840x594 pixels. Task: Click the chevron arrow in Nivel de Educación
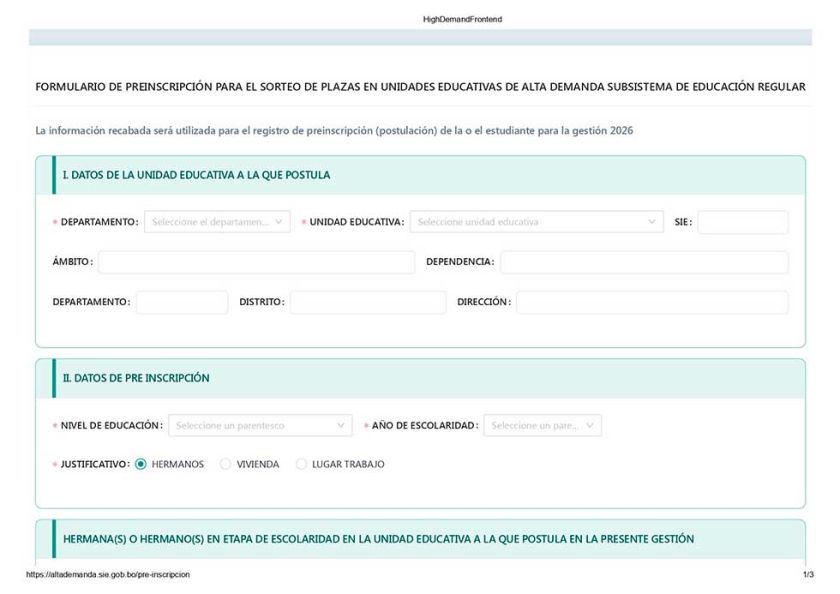pos(341,425)
